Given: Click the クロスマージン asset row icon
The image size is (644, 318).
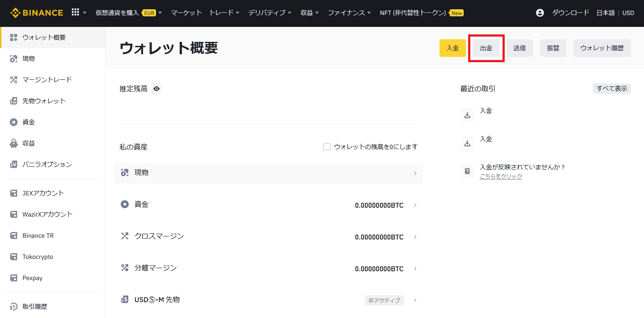Looking at the screenshot, I should pyautogui.click(x=125, y=236).
